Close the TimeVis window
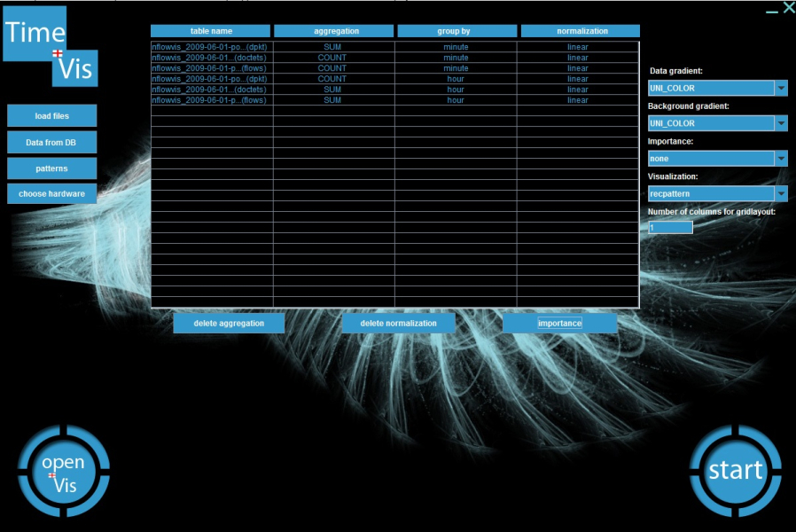The height and width of the screenshot is (532, 796). [788, 9]
